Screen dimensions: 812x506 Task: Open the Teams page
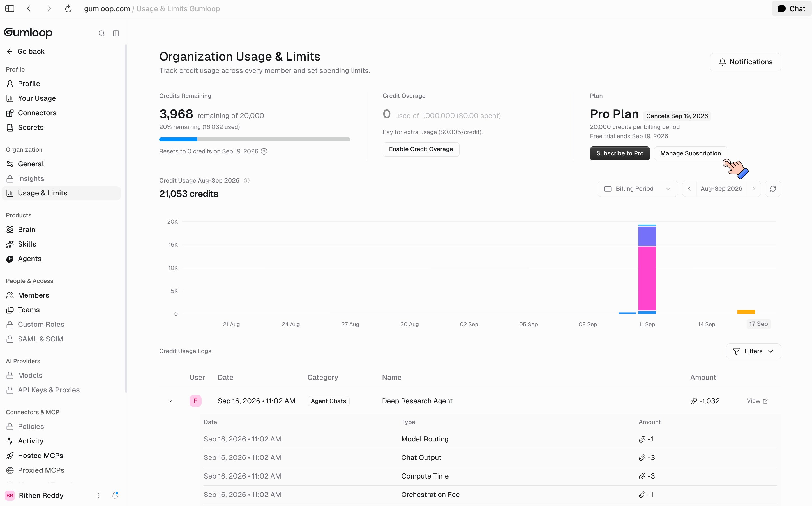pos(61,310)
